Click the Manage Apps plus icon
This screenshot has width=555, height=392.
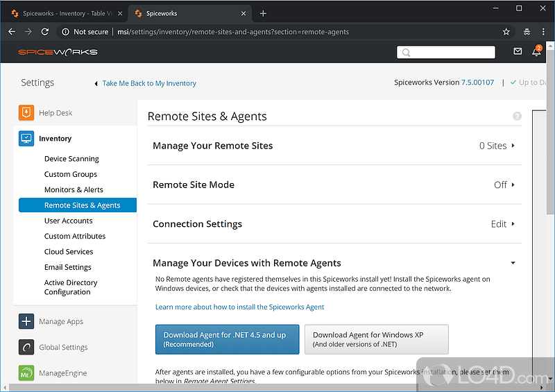(26, 321)
